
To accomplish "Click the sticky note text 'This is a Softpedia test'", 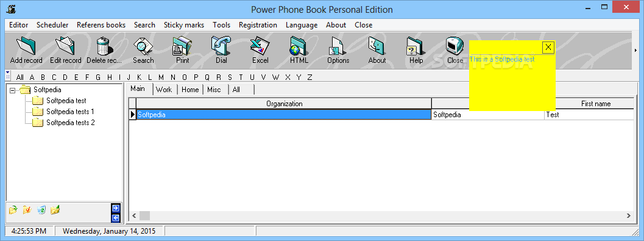I will pos(502,59).
